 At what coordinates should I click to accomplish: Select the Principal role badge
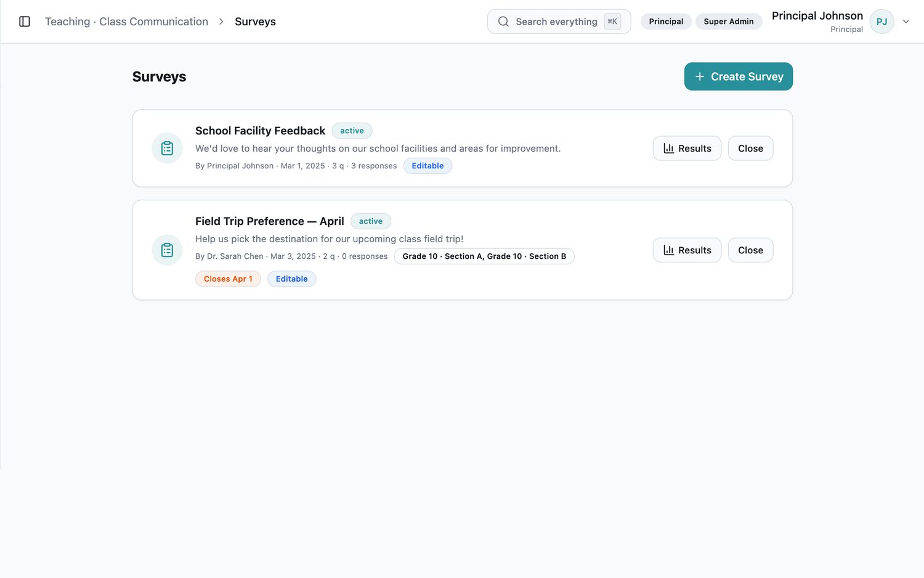(666, 22)
